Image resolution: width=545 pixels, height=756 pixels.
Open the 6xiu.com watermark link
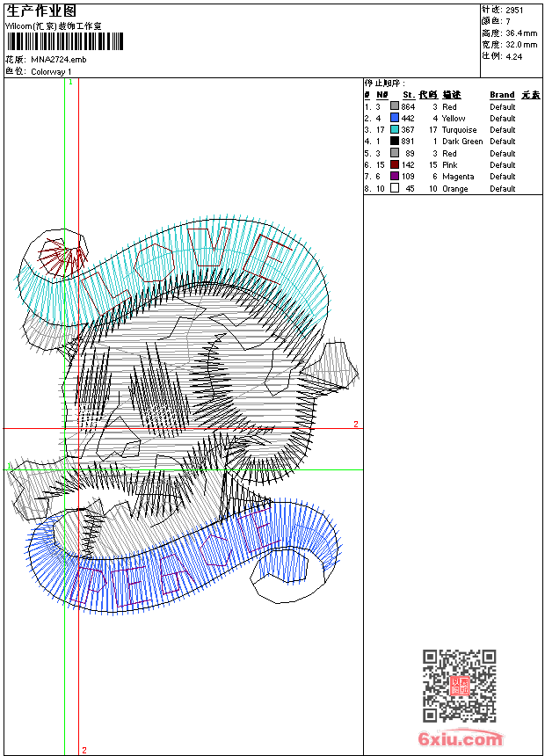click(x=460, y=739)
